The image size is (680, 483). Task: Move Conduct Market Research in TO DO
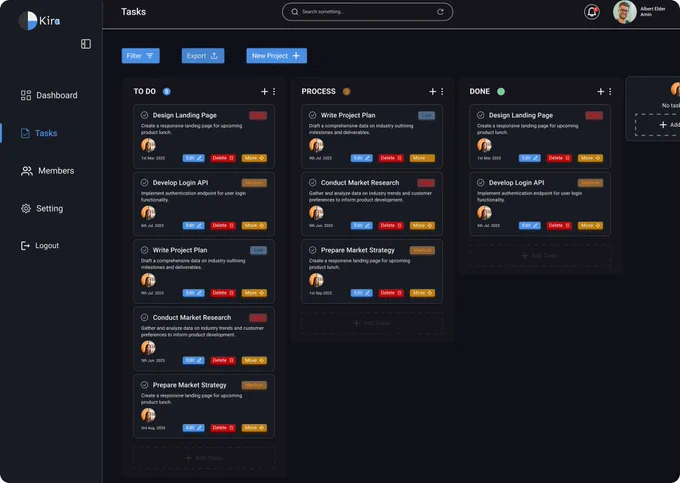click(254, 360)
